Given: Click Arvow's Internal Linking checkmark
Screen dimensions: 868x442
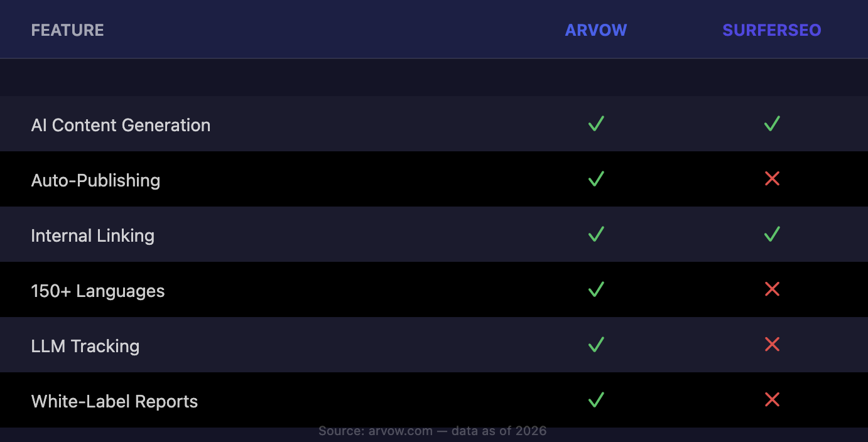Looking at the screenshot, I should (596, 234).
